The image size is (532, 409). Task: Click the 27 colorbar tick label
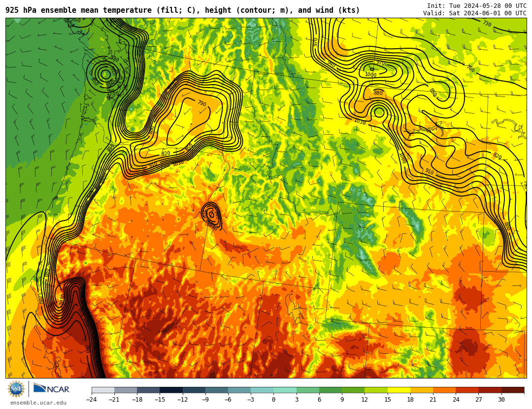tap(478, 400)
